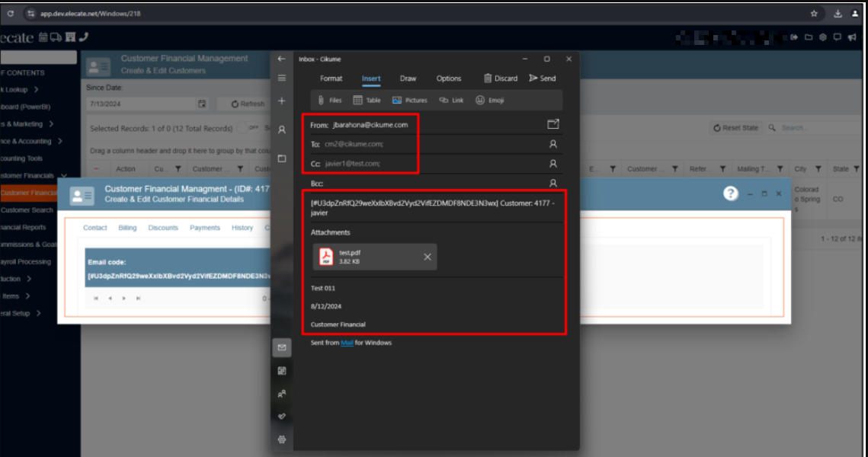Toggle the OFF switch beside Selected Records
The width and height of the screenshot is (868, 457).
(x=253, y=128)
